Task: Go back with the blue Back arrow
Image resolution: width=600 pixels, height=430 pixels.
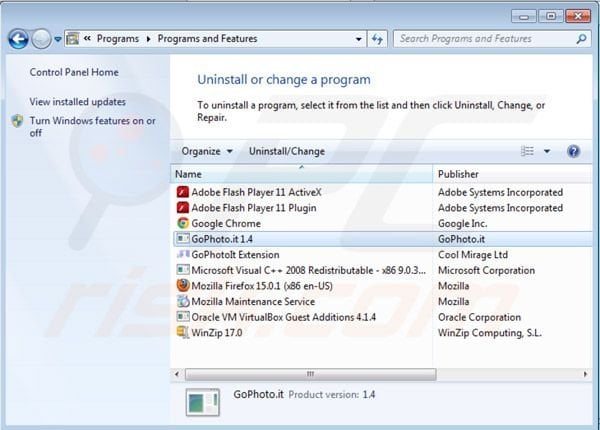Action: (18, 39)
